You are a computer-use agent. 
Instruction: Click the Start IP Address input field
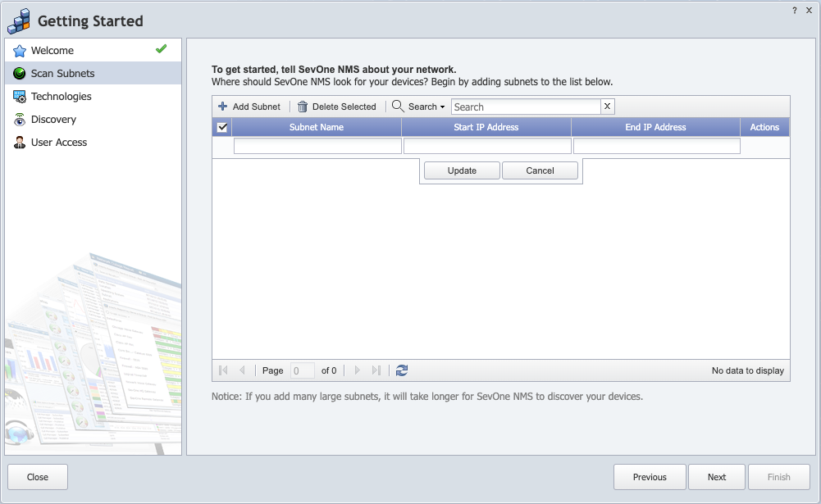[x=487, y=146]
